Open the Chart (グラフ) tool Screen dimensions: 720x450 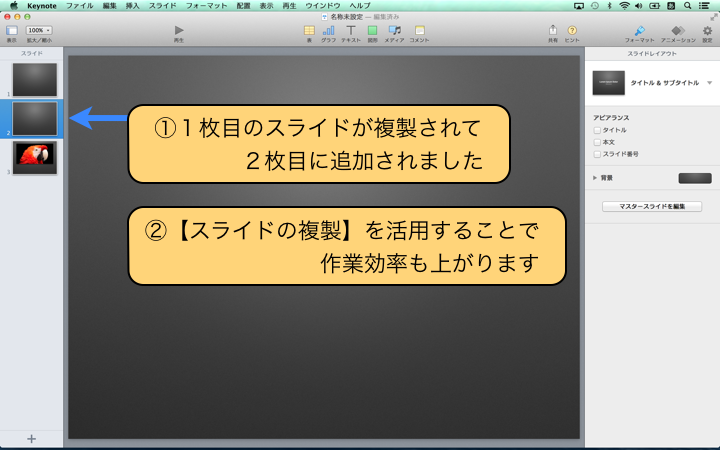(x=329, y=31)
